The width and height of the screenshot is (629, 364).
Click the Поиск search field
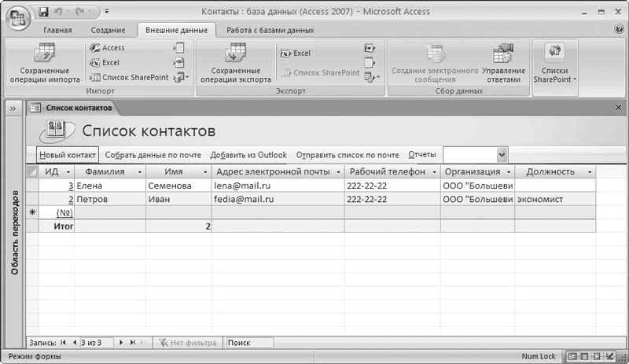click(x=249, y=343)
